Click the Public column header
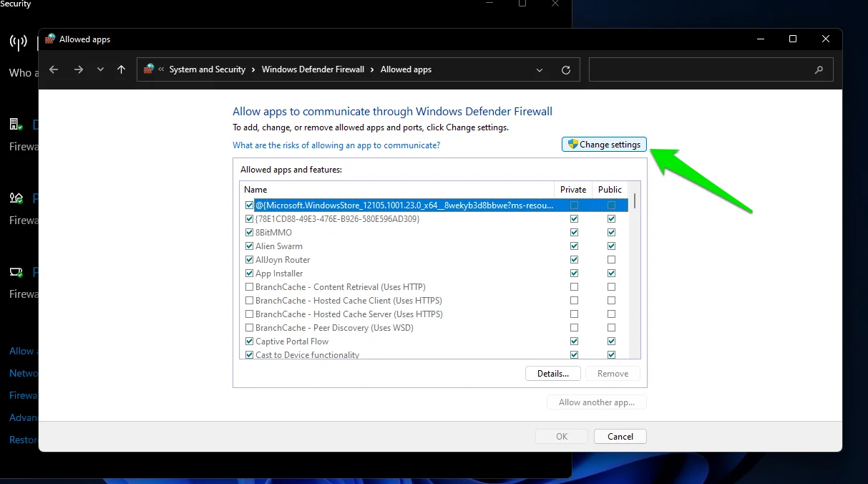868x484 pixels. click(610, 190)
